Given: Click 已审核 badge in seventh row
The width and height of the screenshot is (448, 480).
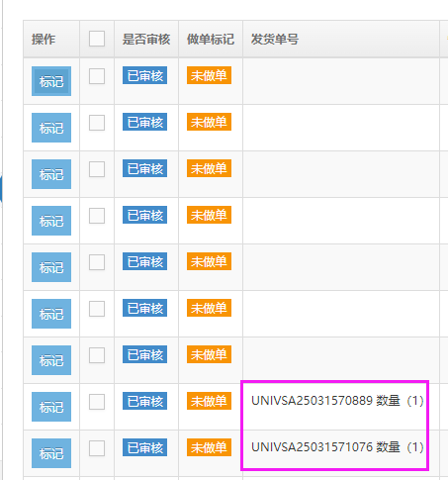Looking at the screenshot, I should (144, 354).
